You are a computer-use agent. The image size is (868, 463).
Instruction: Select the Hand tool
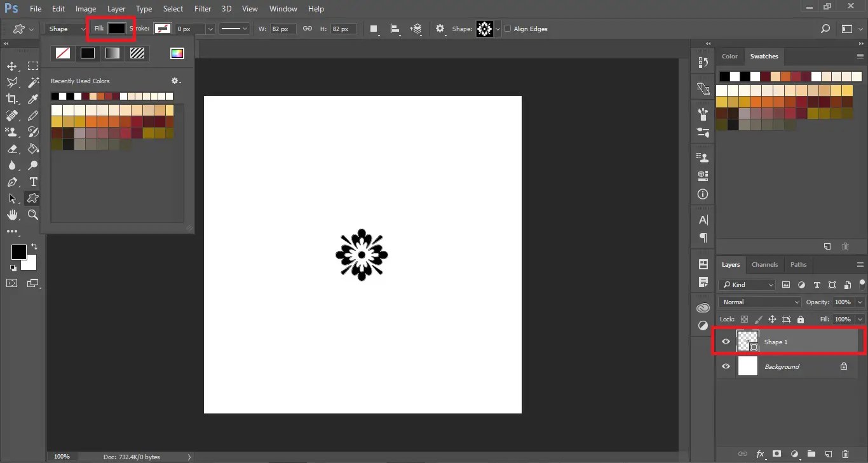11,215
